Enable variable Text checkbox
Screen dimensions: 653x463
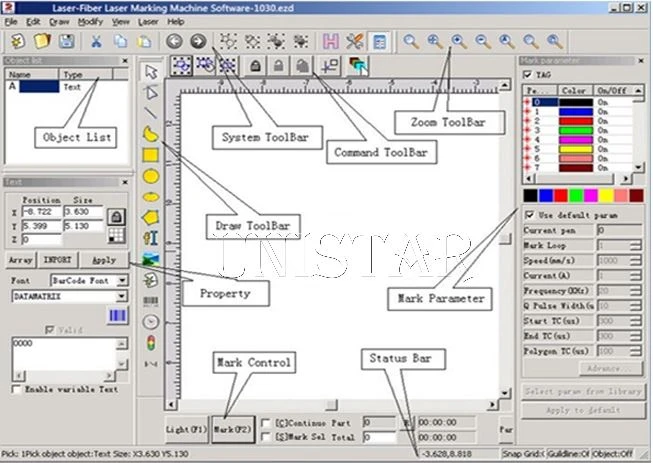17,389
